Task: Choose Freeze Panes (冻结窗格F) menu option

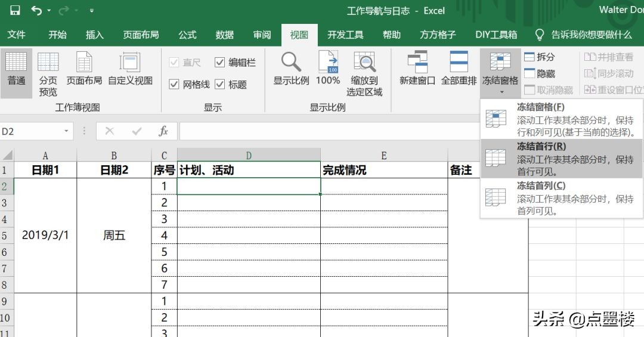Action: [562, 119]
